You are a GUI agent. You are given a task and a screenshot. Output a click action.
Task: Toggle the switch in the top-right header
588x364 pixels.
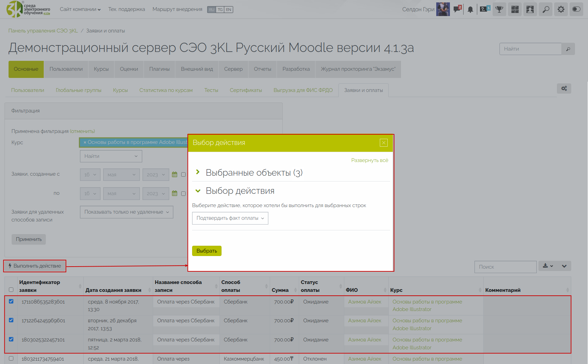(x=576, y=9)
